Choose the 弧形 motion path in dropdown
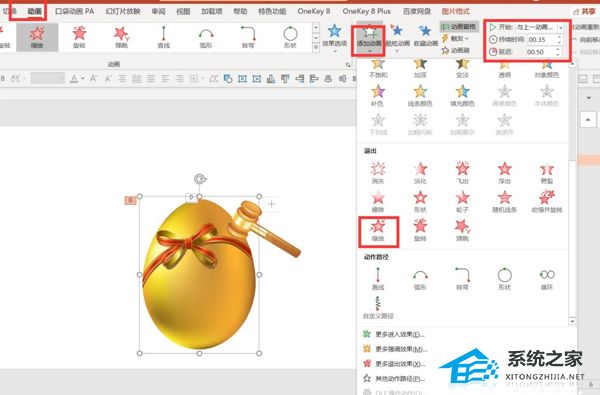Screen dimensions: 600x395 click(420, 279)
